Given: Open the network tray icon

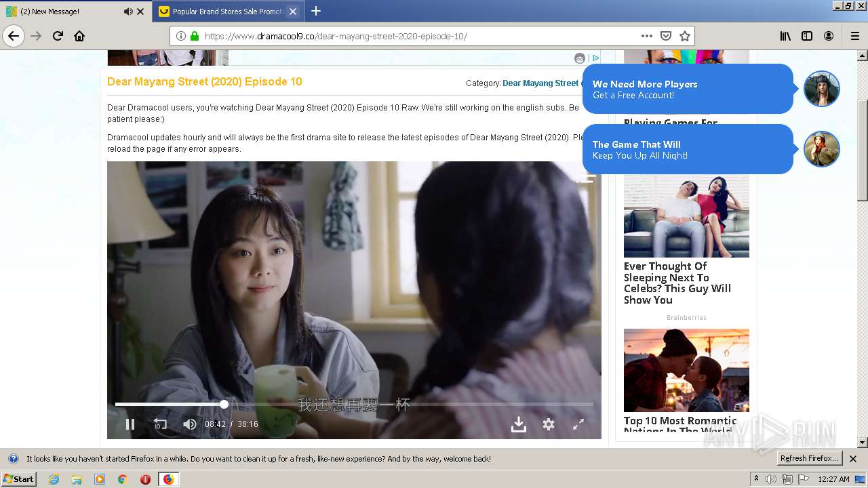Looking at the screenshot, I should pos(787,479).
